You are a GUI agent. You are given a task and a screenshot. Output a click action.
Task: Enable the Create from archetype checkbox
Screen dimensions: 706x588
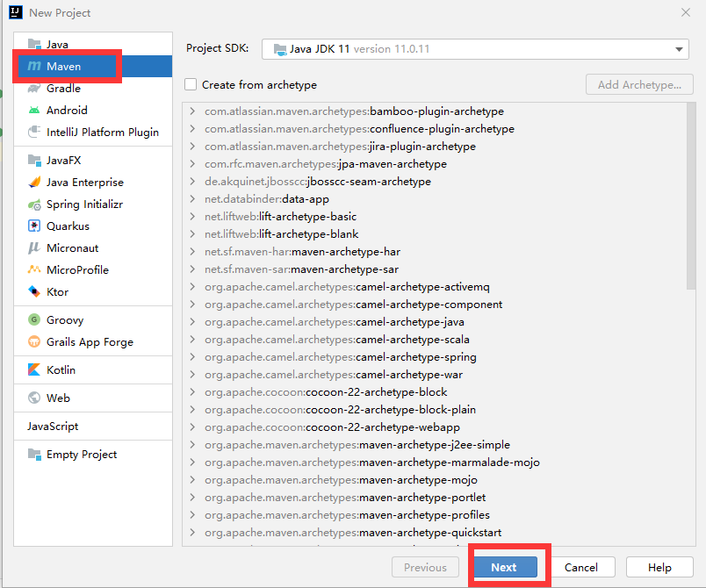[x=191, y=84]
